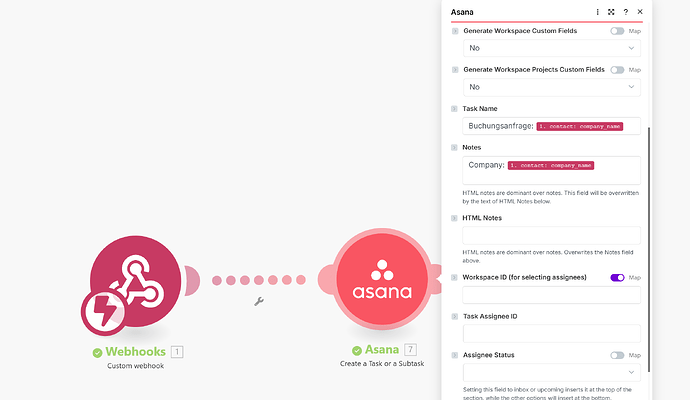Click the info icon beside HTML Notes
The height and width of the screenshot is (400, 690).
coord(455,218)
